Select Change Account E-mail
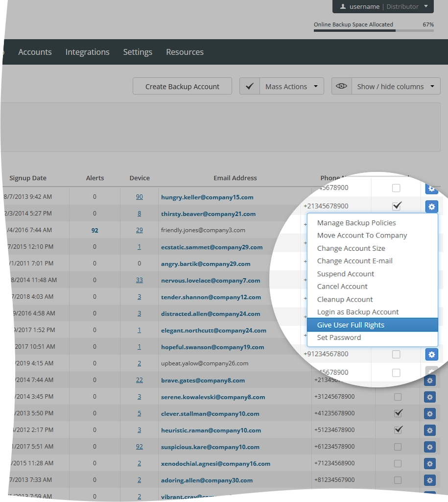The image size is (448, 502). (354, 261)
